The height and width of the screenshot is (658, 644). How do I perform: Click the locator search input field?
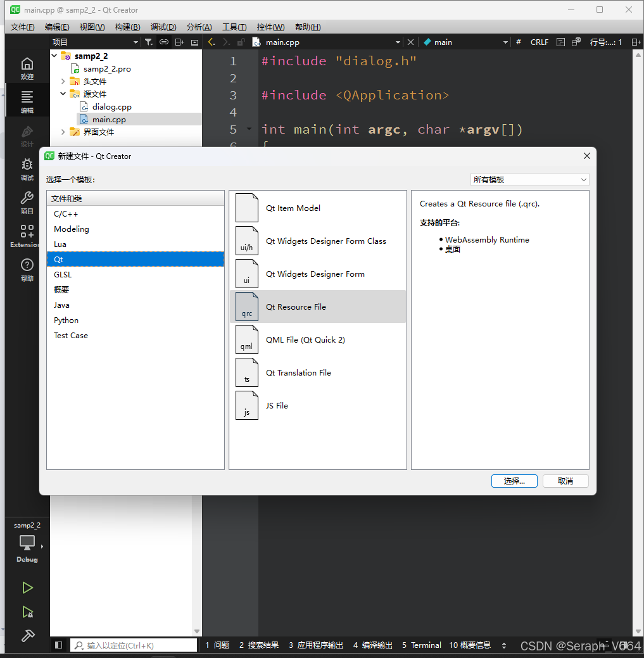click(x=134, y=645)
